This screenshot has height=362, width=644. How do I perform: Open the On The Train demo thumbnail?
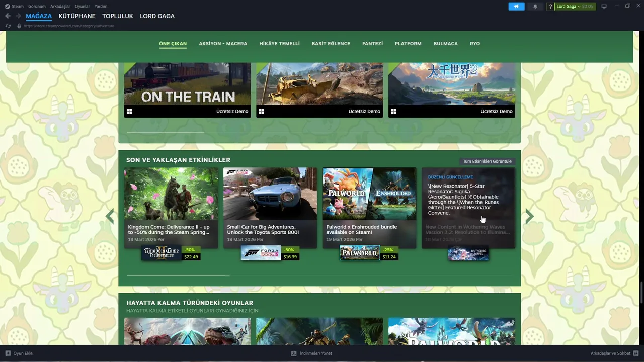pos(187,84)
